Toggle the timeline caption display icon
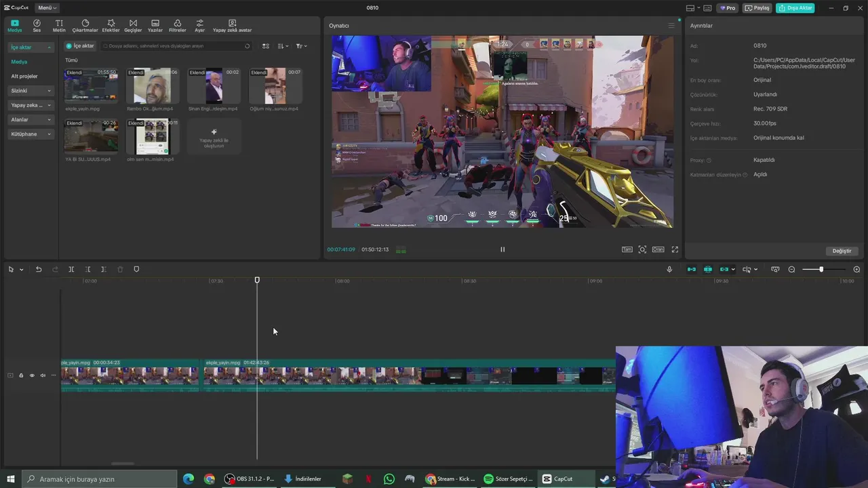 775,269
